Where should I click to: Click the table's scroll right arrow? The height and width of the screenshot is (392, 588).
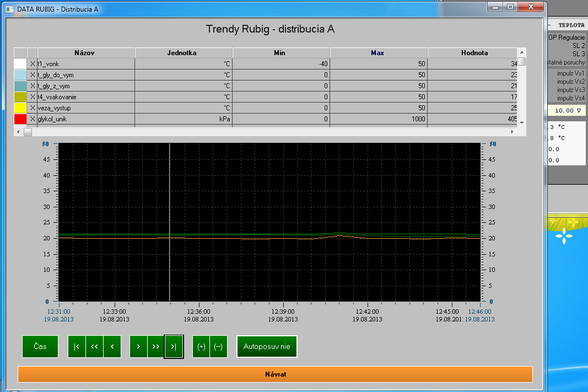point(513,132)
